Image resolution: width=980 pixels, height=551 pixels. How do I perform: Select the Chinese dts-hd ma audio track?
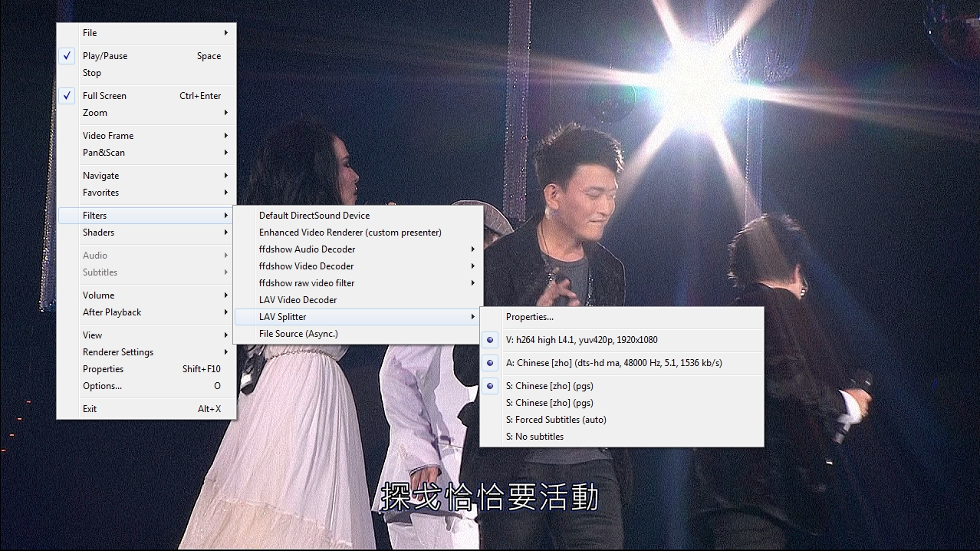click(613, 363)
